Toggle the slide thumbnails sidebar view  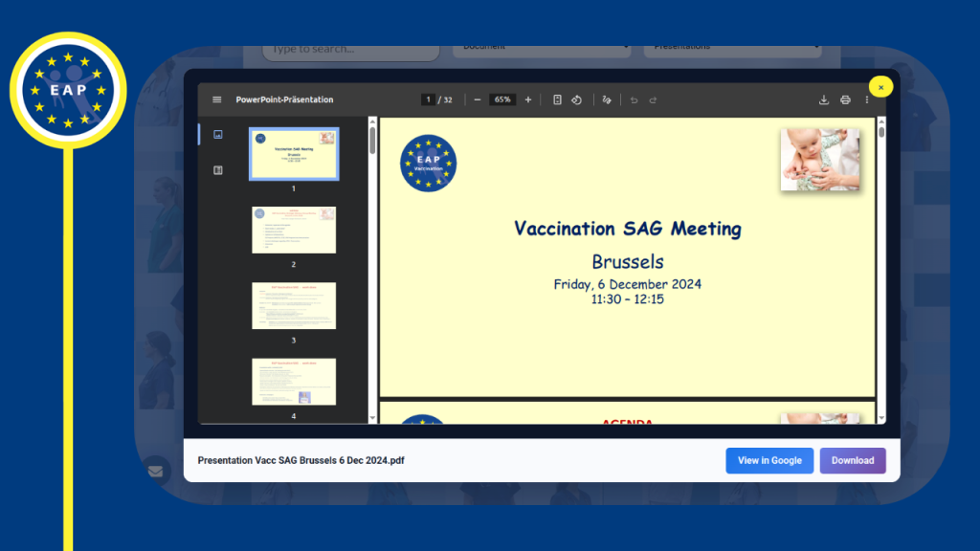(x=217, y=134)
